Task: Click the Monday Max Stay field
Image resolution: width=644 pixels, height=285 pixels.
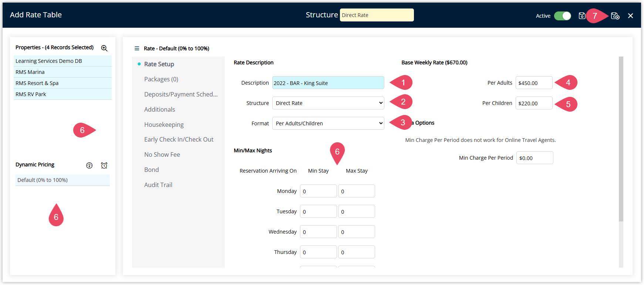Action: (x=356, y=191)
